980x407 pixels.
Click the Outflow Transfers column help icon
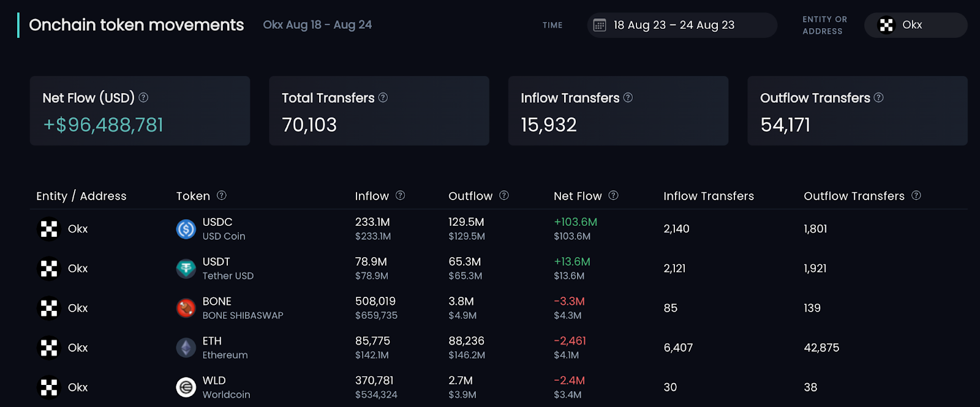(916, 195)
